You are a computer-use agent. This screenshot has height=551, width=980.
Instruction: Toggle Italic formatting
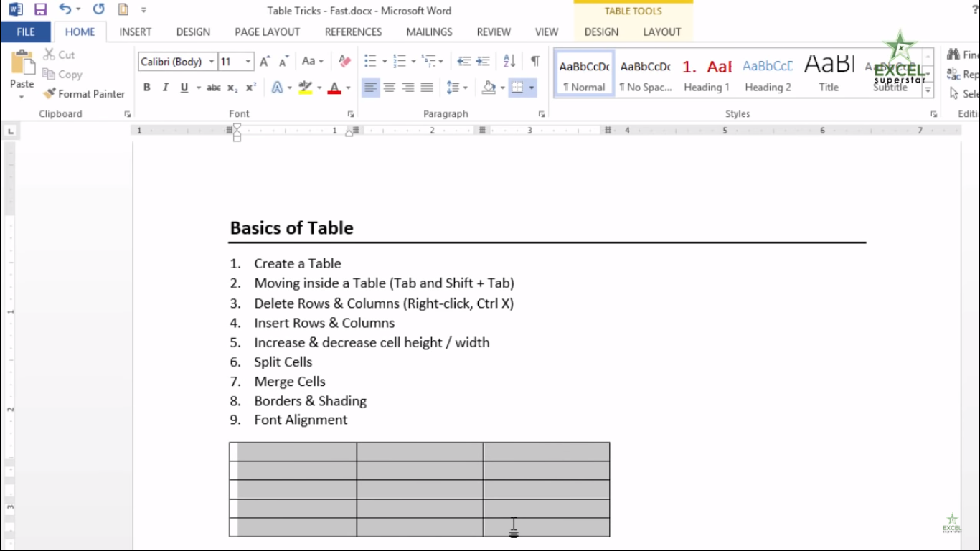[166, 88]
